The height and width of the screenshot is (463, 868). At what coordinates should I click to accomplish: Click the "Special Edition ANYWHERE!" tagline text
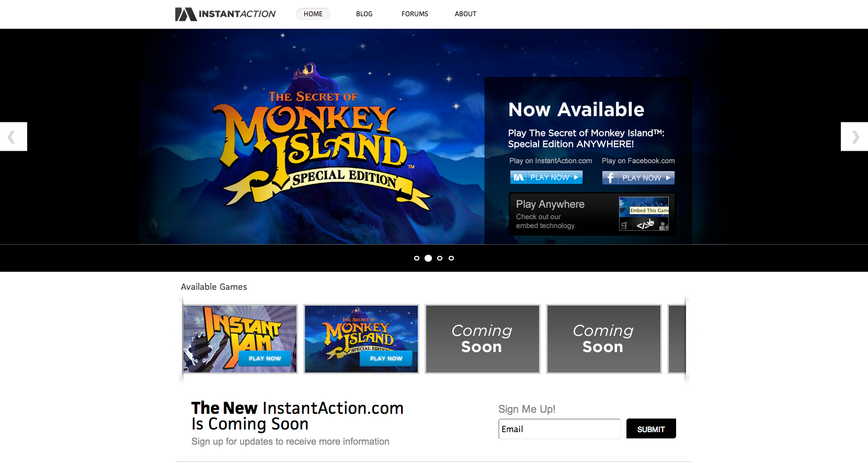tap(571, 144)
